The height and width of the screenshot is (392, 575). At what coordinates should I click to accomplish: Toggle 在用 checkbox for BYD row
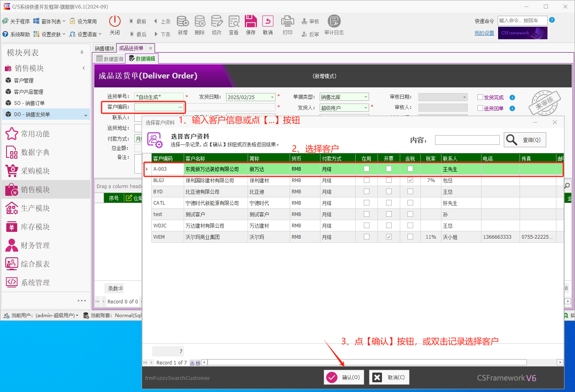point(367,191)
